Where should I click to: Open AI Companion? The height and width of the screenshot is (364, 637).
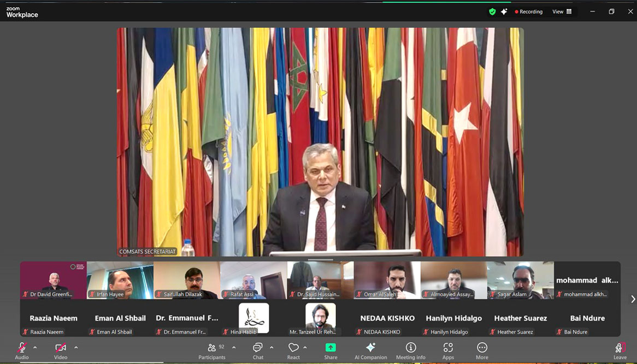[370, 351]
